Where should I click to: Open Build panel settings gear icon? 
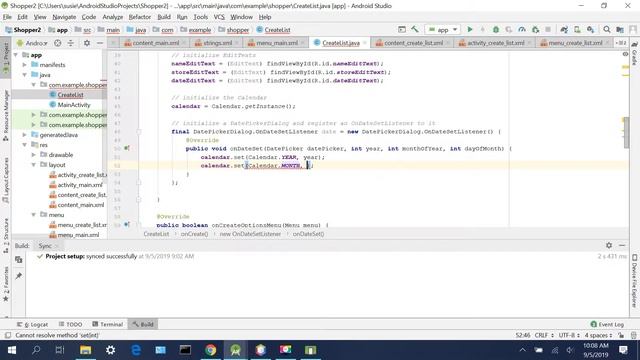point(609,245)
